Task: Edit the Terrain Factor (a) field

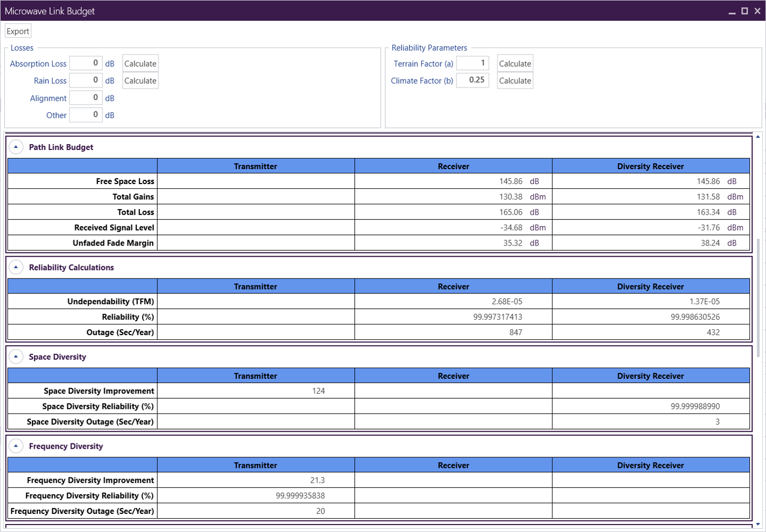Action: coord(472,63)
